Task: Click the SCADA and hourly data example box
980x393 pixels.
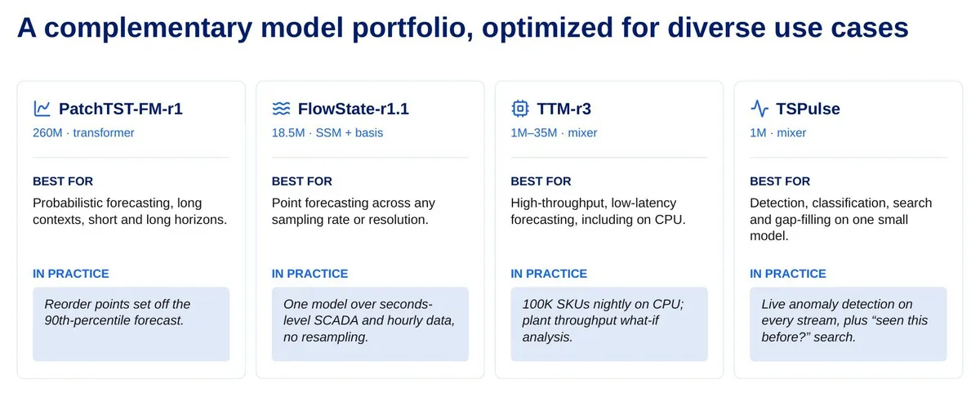Action: click(x=370, y=324)
